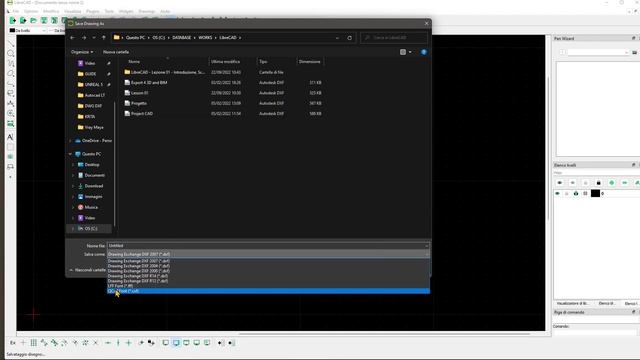Click Nascondi cartelle button
This screenshot has width=640, height=360.
(88, 270)
